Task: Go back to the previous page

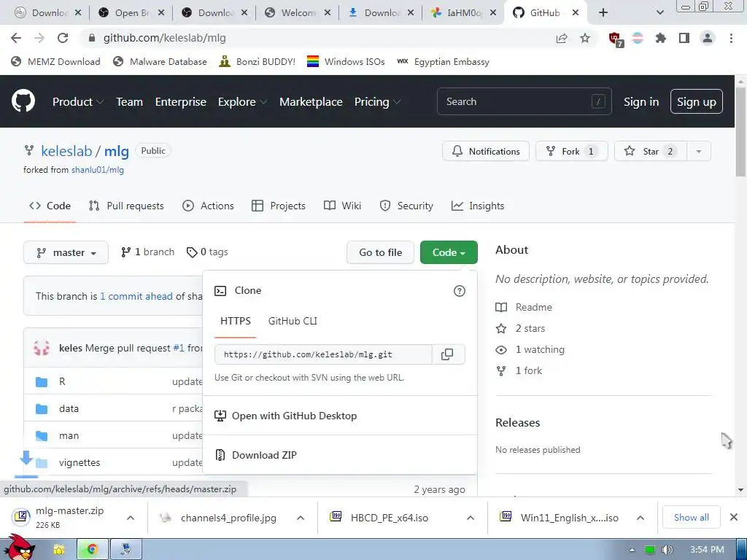Action: tap(16, 38)
